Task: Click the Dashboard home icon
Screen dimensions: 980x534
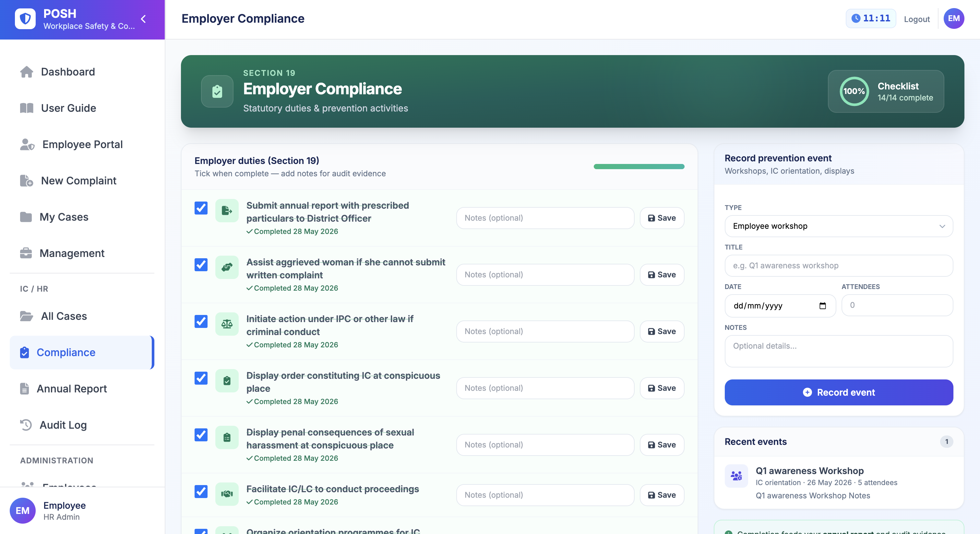Action: coord(27,72)
